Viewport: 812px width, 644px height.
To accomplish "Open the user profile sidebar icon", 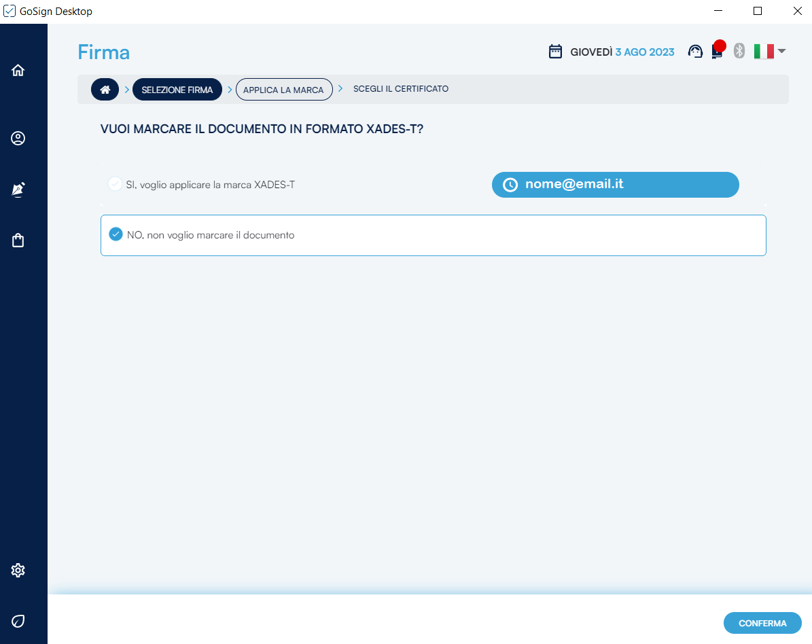I will 18,139.
